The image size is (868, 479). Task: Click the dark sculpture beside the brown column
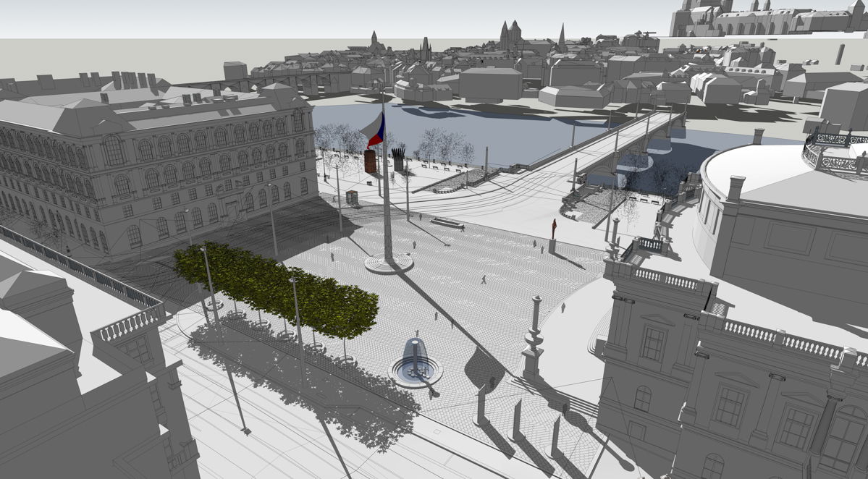(x=399, y=158)
